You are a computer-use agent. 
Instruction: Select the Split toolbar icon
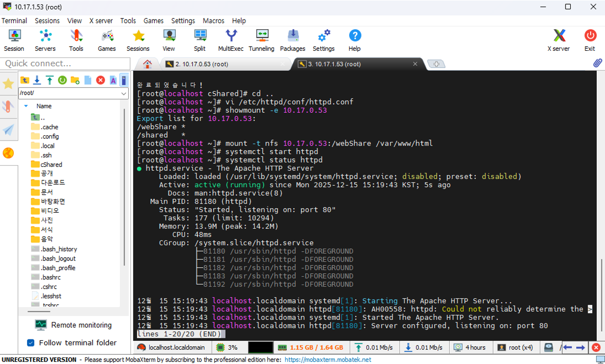(200, 40)
